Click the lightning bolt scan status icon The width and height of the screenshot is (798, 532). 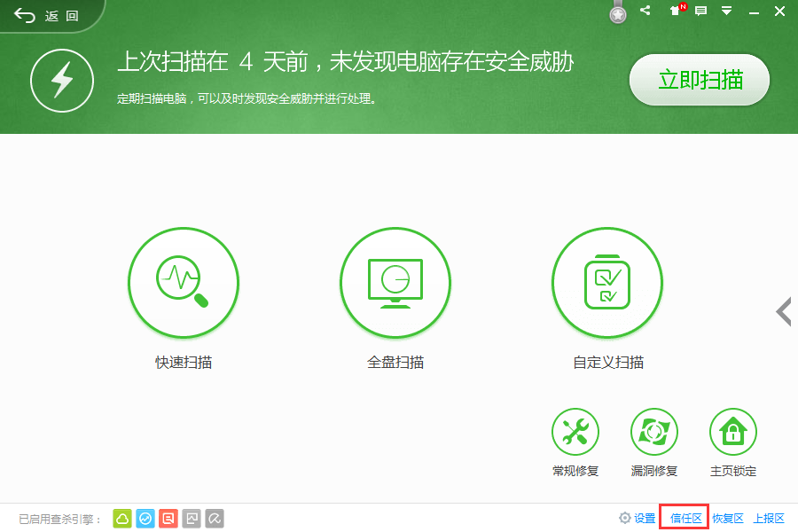point(62,81)
